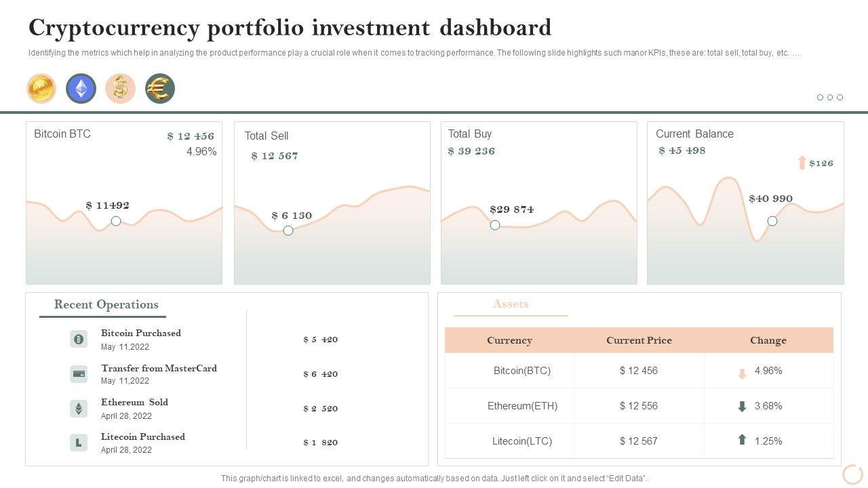Select the Euro coin icon
Screen dimensions: 868x488
pyautogui.click(x=160, y=89)
